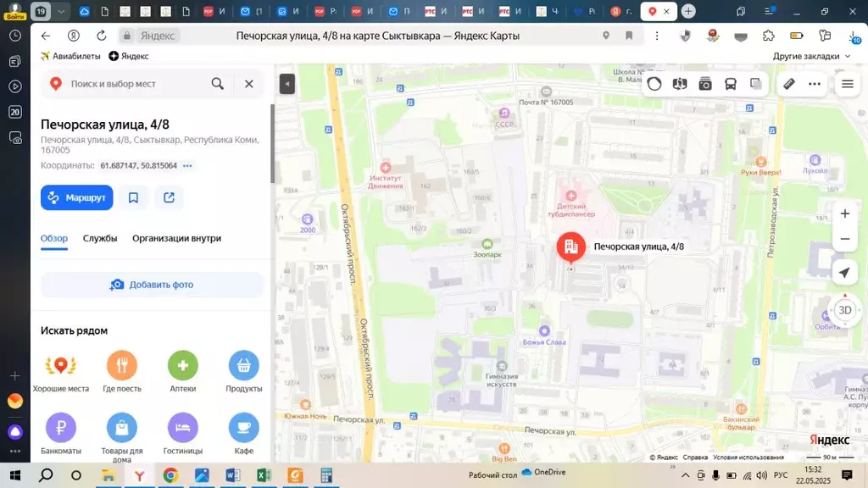Select the ruler distance tool
The height and width of the screenshot is (488, 868).
pos(789,84)
